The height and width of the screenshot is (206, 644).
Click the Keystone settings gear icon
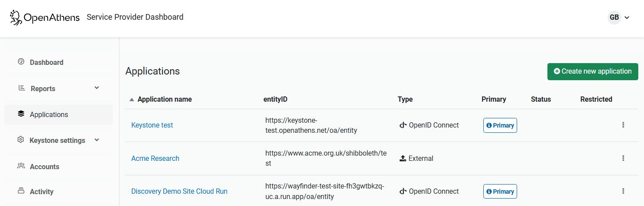coord(21,140)
